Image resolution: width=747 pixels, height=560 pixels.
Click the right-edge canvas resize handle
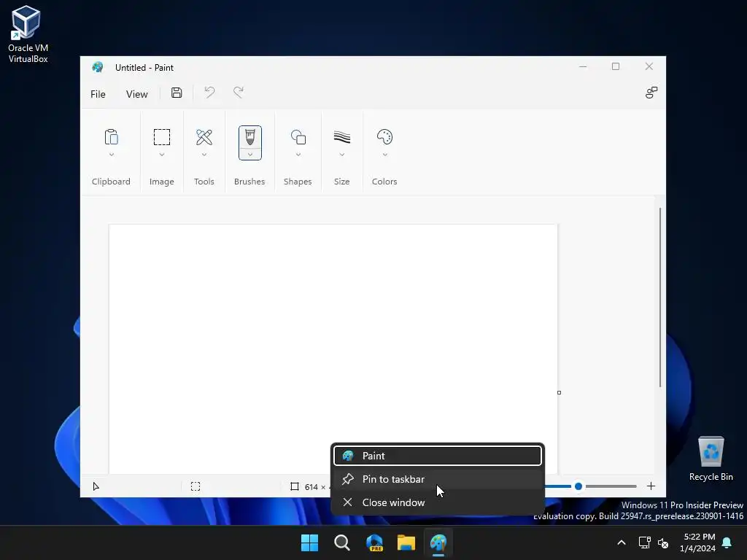[559, 392]
